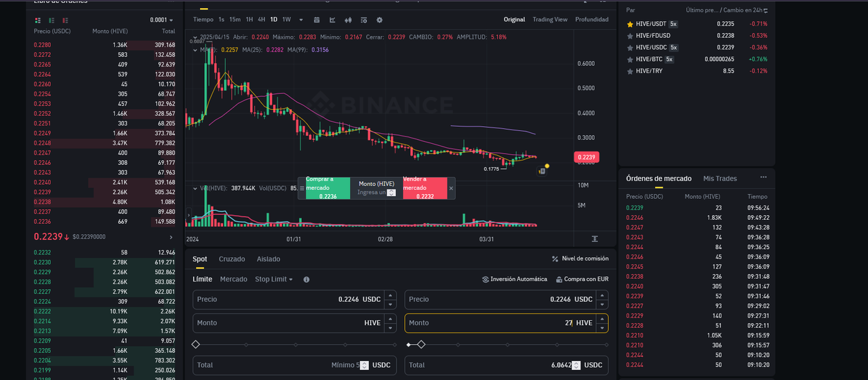The width and height of the screenshot is (868, 380).
Task: Select the 1W chart interval
Action: tap(287, 20)
